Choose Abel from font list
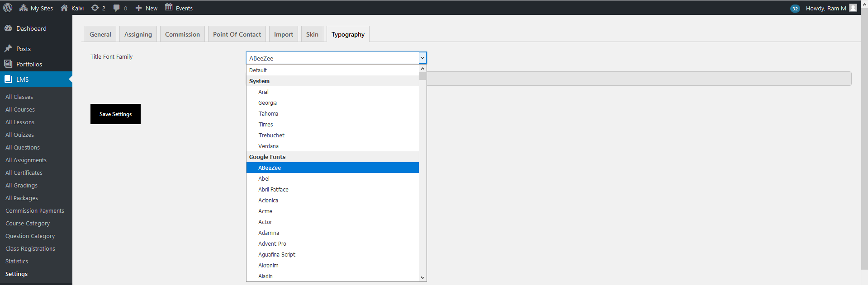The image size is (868, 285). [x=332, y=178]
